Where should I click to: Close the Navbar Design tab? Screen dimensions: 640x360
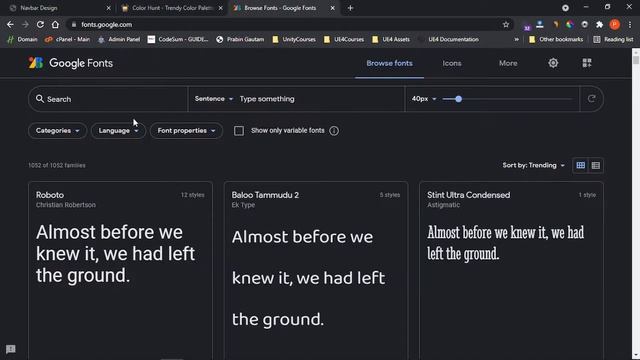tap(108, 8)
